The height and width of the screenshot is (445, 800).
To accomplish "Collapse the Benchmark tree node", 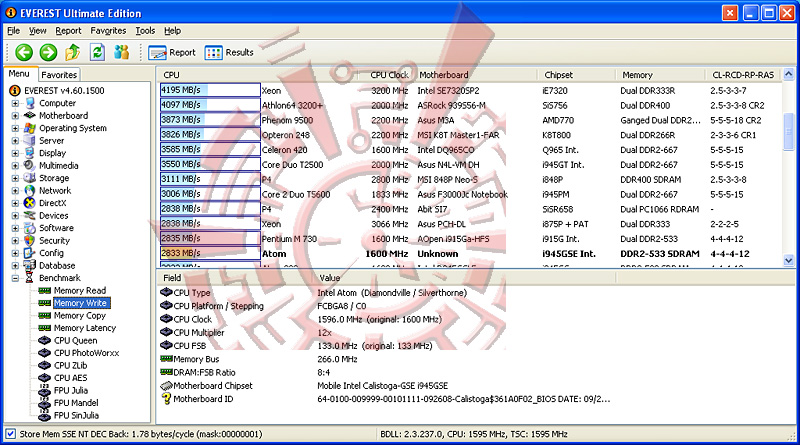I will (15, 278).
